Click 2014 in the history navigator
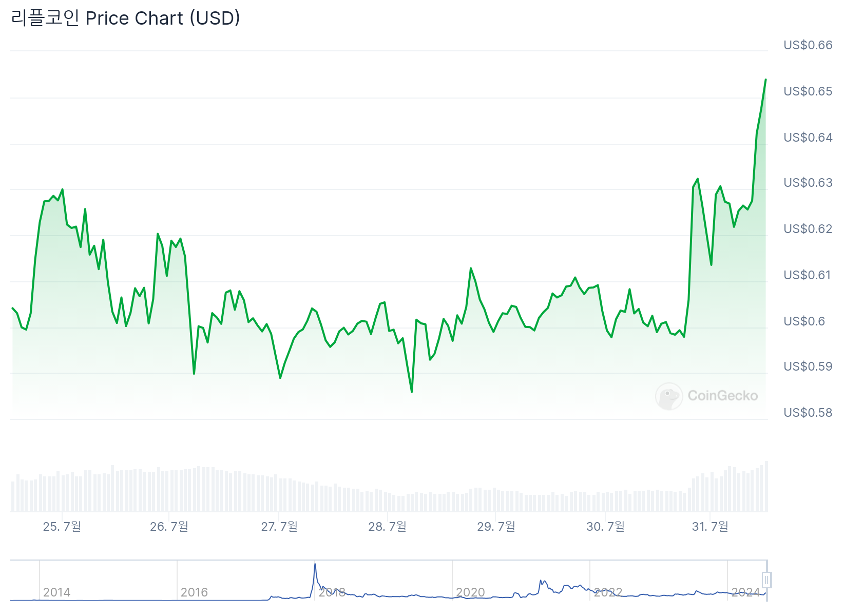844x616 pixels. click(x=56, y=592)
